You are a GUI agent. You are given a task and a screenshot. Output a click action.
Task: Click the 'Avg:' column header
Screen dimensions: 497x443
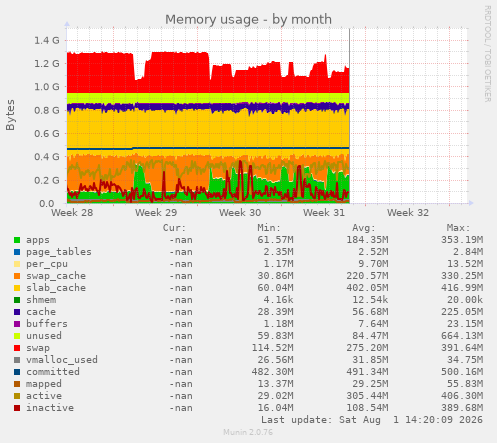point(364,228)
